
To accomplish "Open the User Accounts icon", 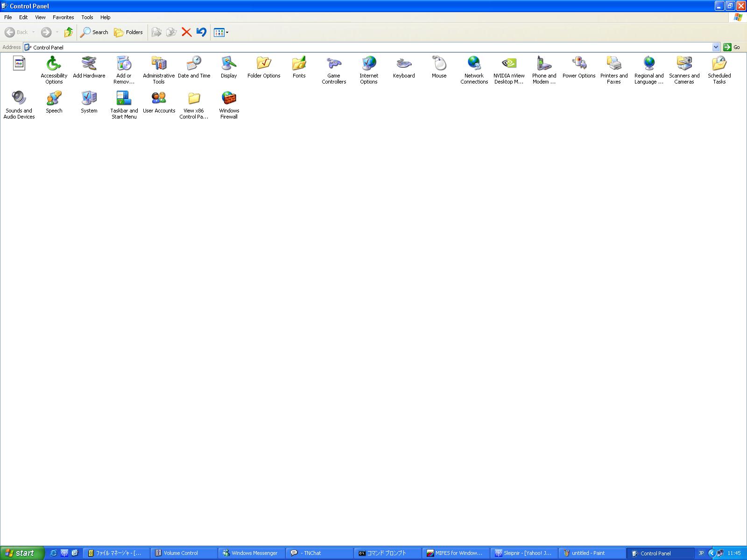I will point(159,99).
